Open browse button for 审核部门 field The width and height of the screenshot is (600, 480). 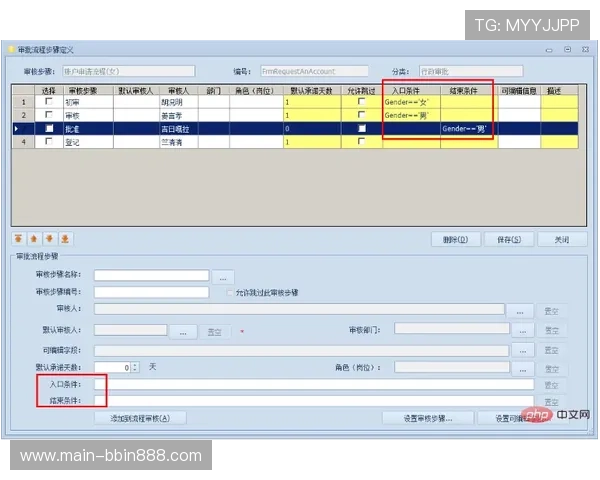coord(523,330)
